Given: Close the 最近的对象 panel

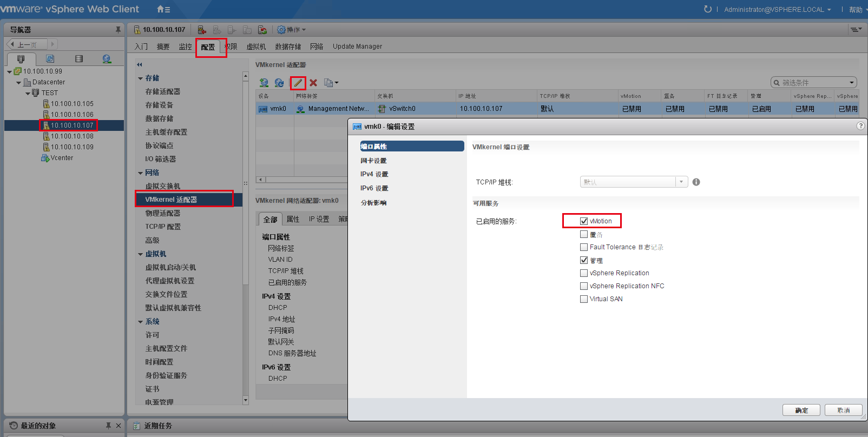Looking at the screenshot, I should point(119,426).
